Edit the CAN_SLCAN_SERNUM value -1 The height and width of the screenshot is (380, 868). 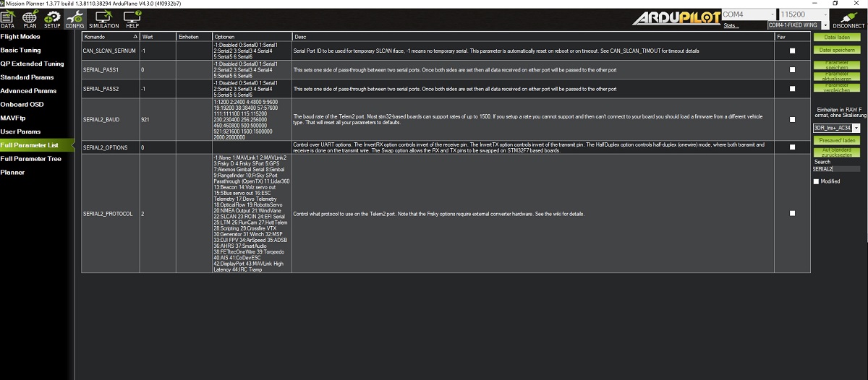click(x=157, y=51)
